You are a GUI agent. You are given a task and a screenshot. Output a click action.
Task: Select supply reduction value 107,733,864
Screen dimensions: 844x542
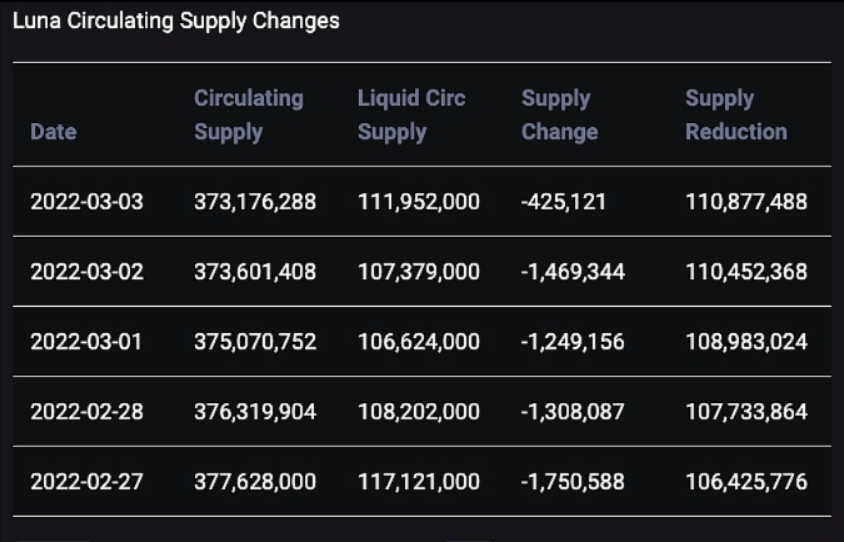(746, 412)
